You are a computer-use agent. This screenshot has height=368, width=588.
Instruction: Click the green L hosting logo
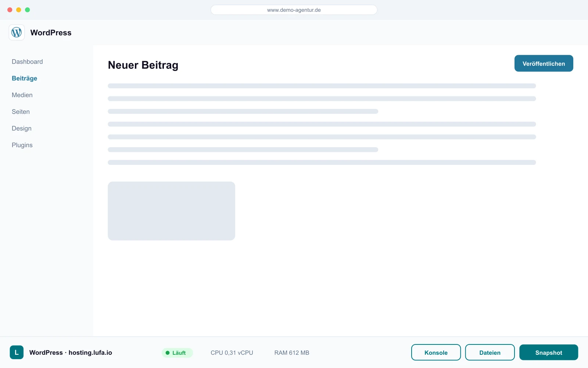click(x=17, y=353)
